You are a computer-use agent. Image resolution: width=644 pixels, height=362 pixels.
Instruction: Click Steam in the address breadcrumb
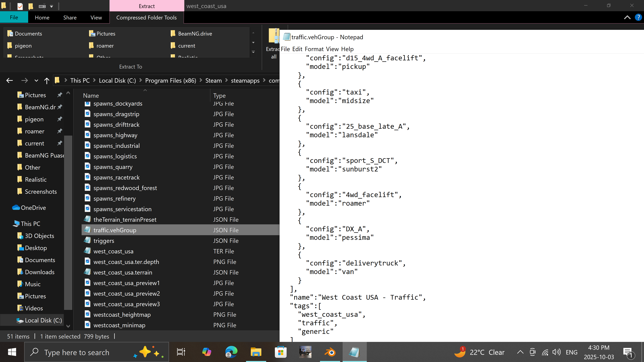(x=213, y=80)
